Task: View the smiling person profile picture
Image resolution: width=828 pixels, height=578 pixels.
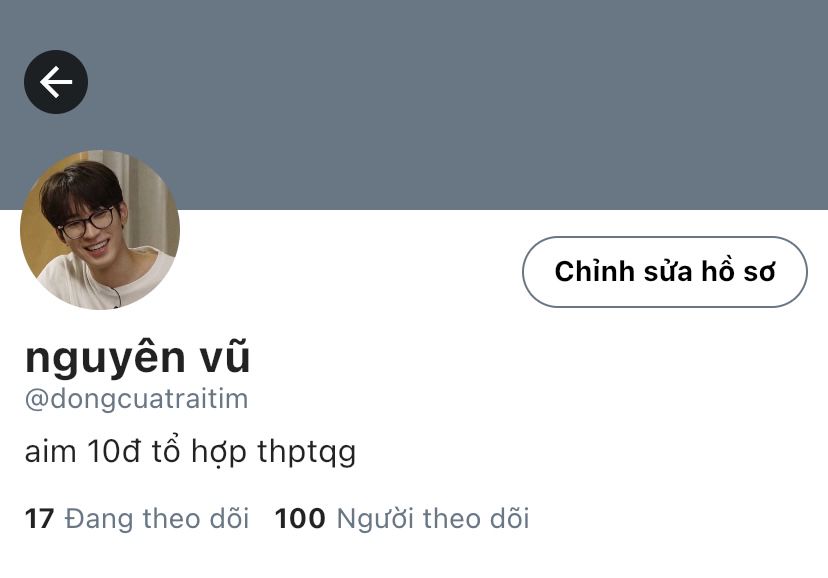Action: click(100, 230)
